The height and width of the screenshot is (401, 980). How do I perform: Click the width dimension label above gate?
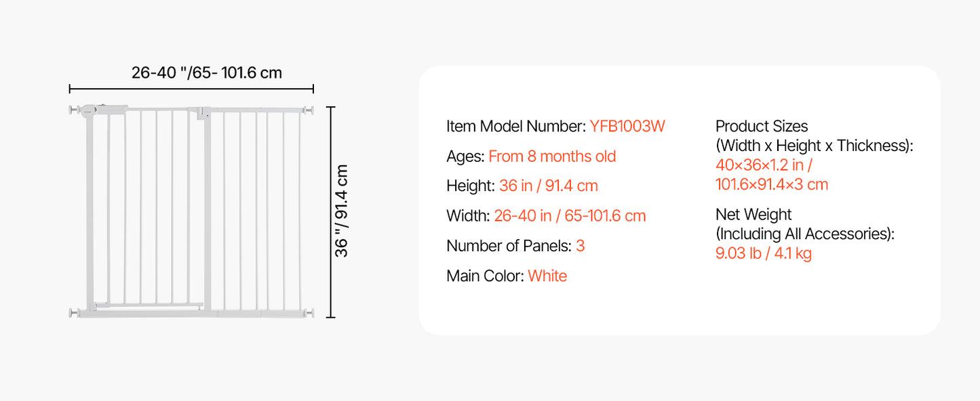pyautogui.click(x=206, y=72)
